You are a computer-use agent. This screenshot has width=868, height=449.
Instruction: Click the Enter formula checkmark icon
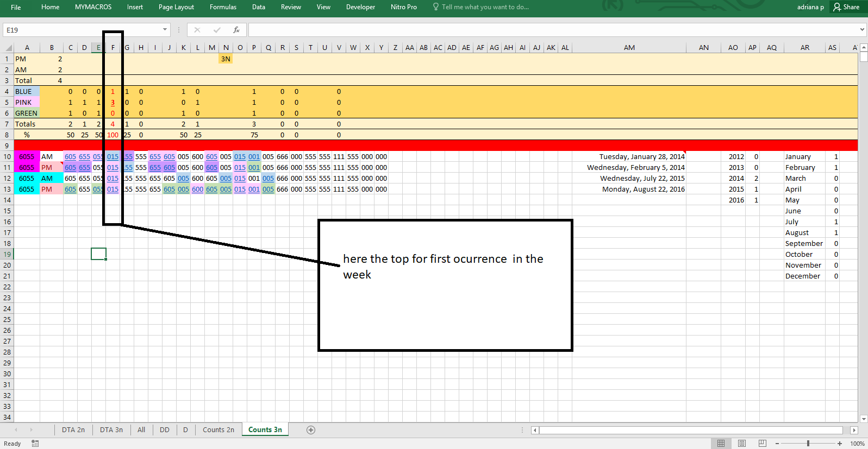click(217, 30)
